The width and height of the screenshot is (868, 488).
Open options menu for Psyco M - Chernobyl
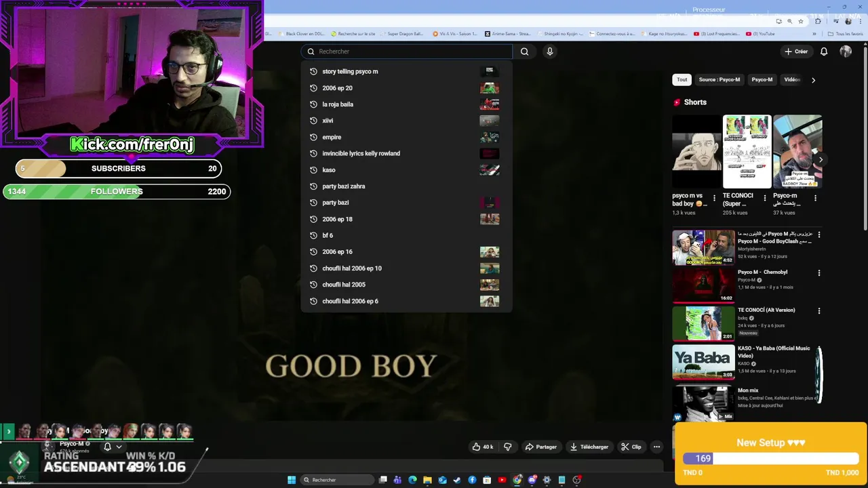coord(819,273)
